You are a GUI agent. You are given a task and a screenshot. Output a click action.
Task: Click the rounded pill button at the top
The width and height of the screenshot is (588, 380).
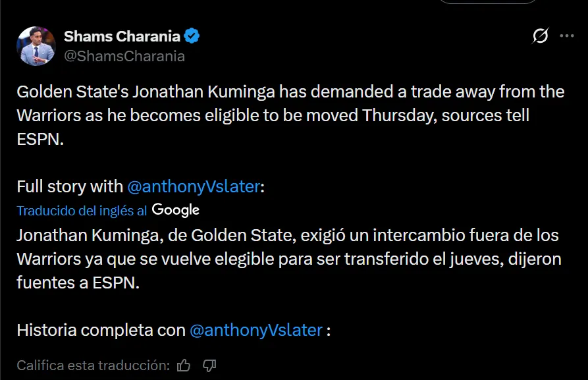488,3
